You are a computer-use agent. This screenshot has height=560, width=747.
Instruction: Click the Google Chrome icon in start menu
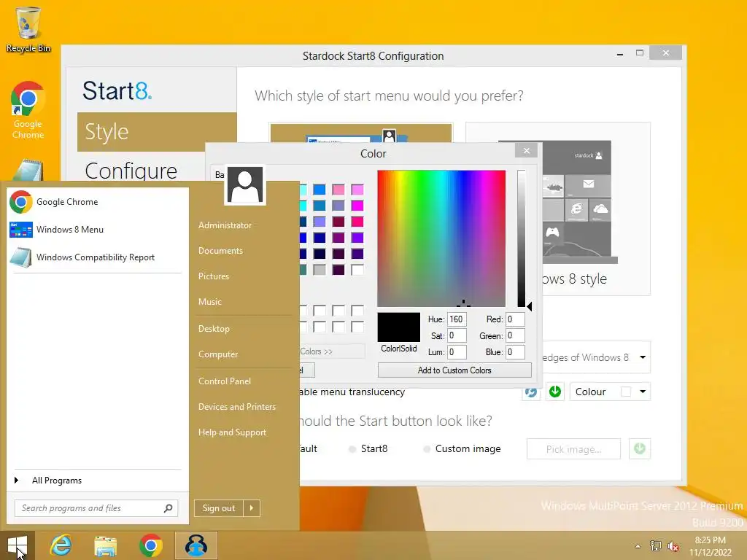coord(20,202)
